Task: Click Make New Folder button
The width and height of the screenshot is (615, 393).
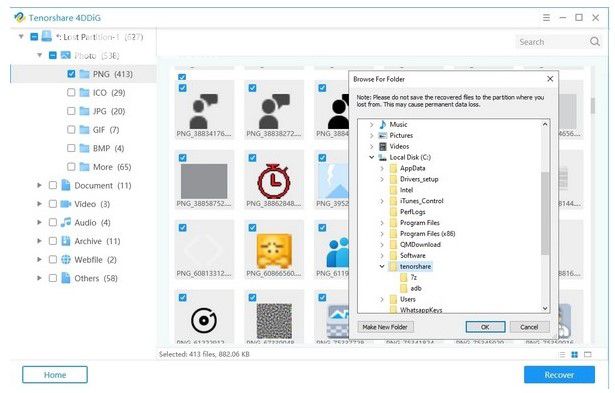Action: (x=385, y=327)
